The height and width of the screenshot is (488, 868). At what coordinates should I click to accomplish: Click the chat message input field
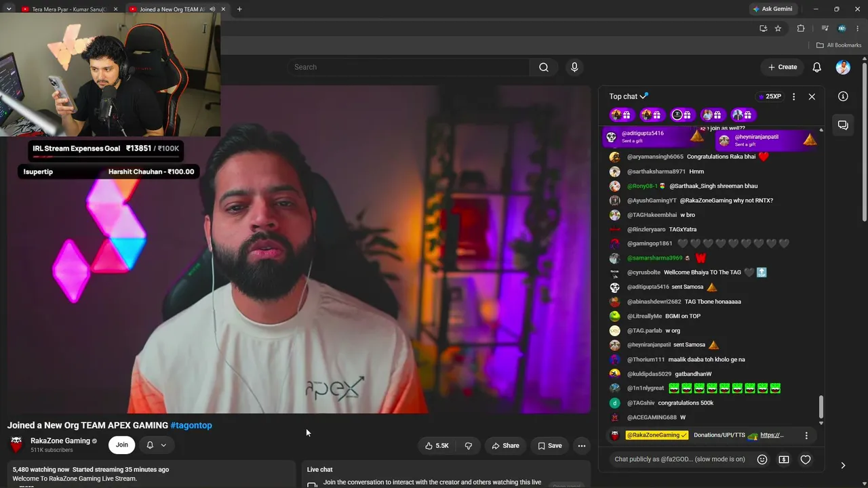tap(679, 460)
